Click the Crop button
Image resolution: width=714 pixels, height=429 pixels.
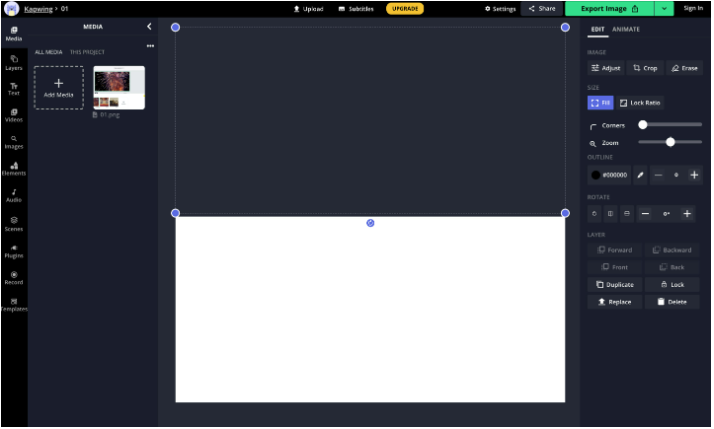[x=645, y=68]
